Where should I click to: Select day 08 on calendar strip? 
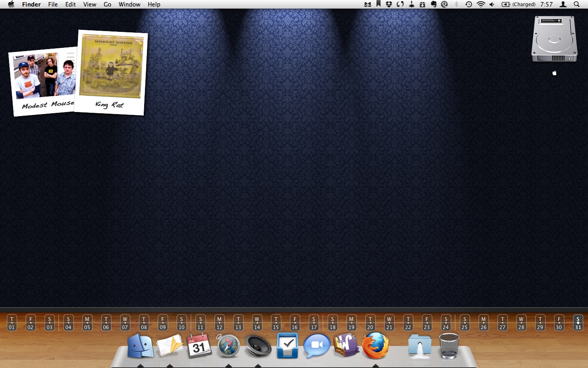pyautogui.click(x=144, y=323)
